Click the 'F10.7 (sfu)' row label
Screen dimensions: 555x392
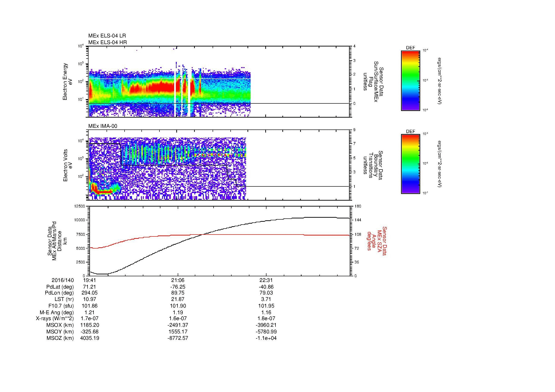61,306
